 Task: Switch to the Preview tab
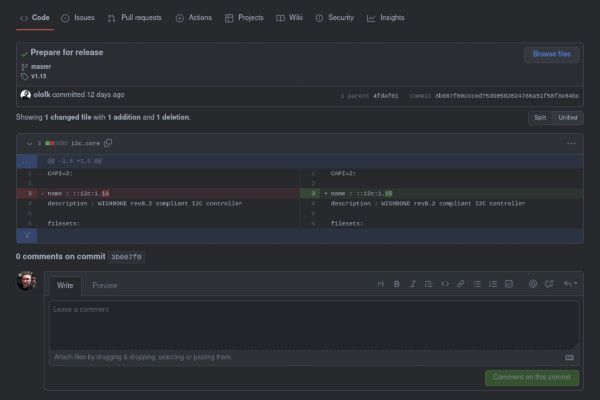click(x=105, y=285)
